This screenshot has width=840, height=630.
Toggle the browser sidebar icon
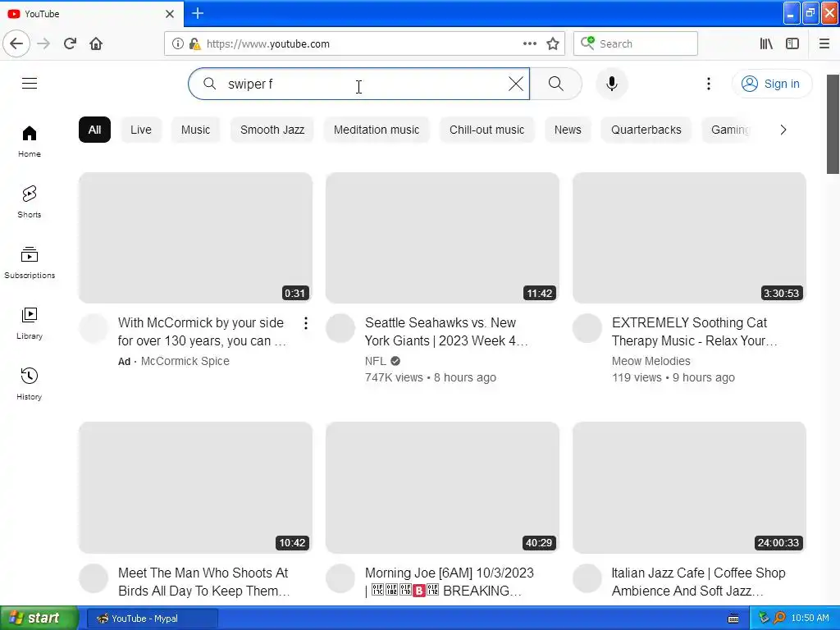pos(792,44)
